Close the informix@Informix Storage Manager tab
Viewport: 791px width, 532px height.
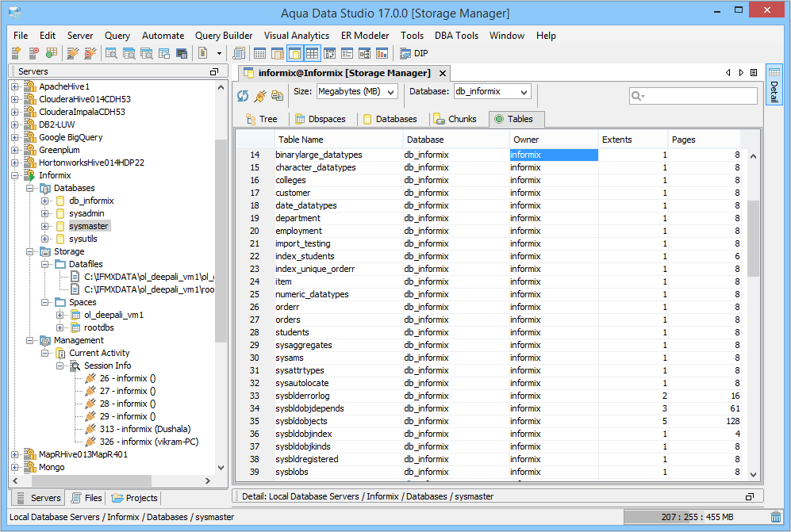tap(443, 73)
